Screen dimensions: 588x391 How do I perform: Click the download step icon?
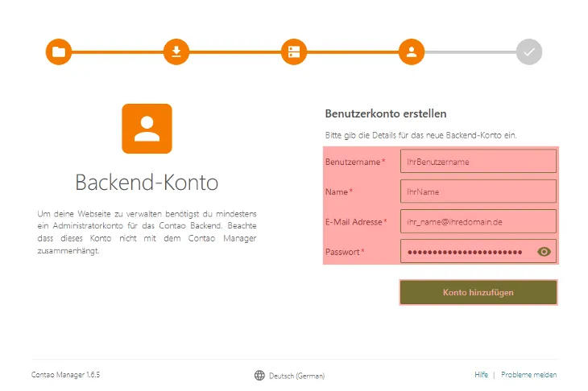pyautogui.click(x=176, y=52)
